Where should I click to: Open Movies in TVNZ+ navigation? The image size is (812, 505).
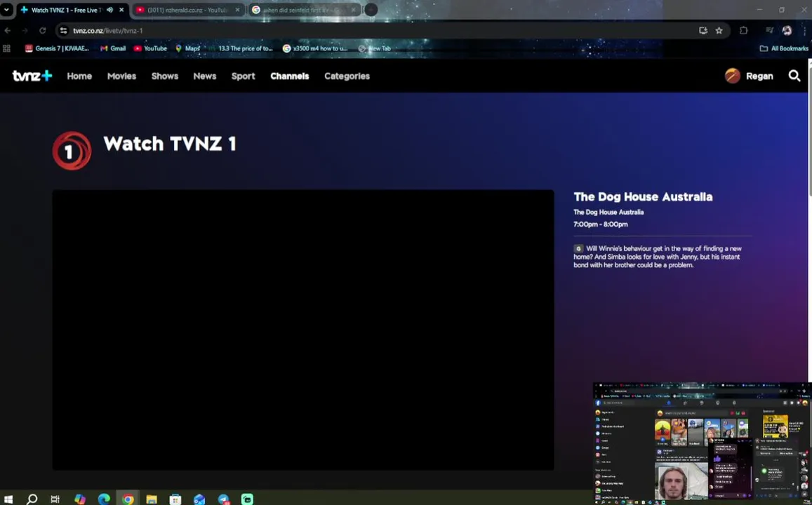click(121, 76)
